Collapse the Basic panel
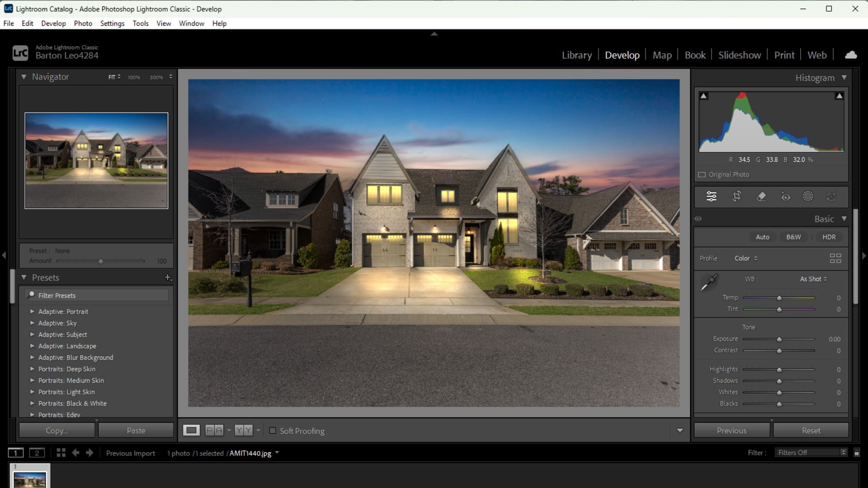Viewport: 868px width, 488px height. 844,219
